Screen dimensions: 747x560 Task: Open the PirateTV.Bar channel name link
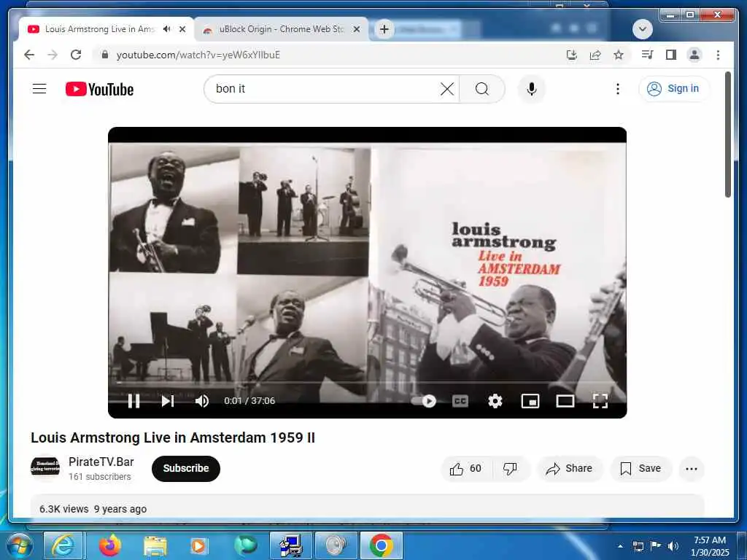pos(101,462)
